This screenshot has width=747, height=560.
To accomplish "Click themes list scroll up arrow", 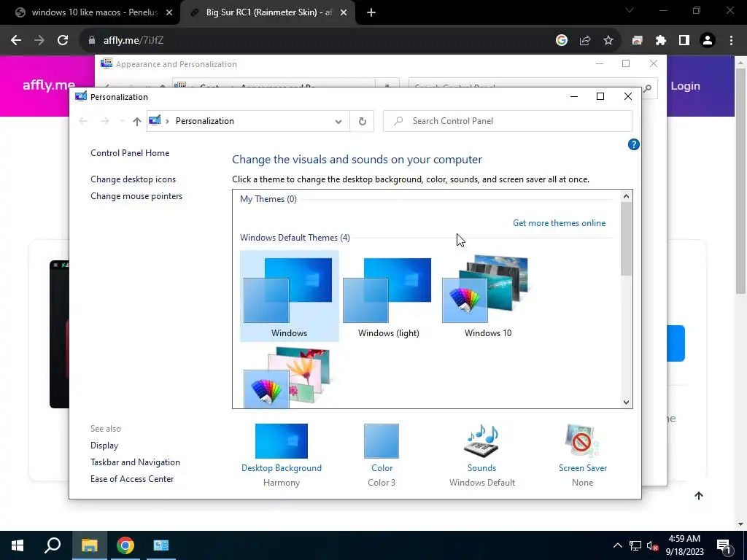I will pyautogui.click(x=626, y=195).
